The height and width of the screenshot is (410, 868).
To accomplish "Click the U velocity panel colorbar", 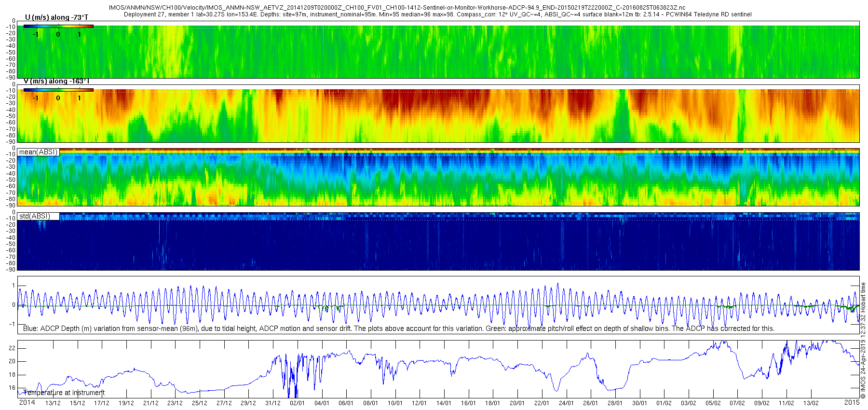I will point(58,26).
